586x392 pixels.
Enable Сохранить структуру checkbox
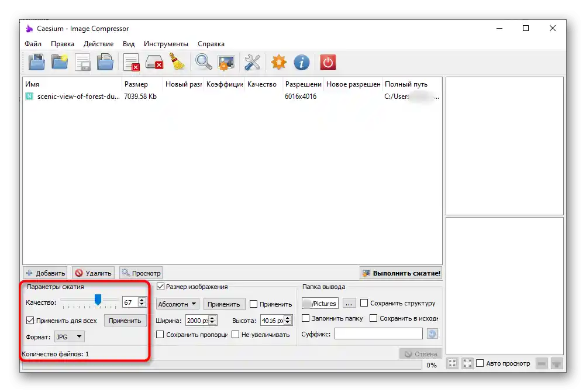(x=364, y=302)
